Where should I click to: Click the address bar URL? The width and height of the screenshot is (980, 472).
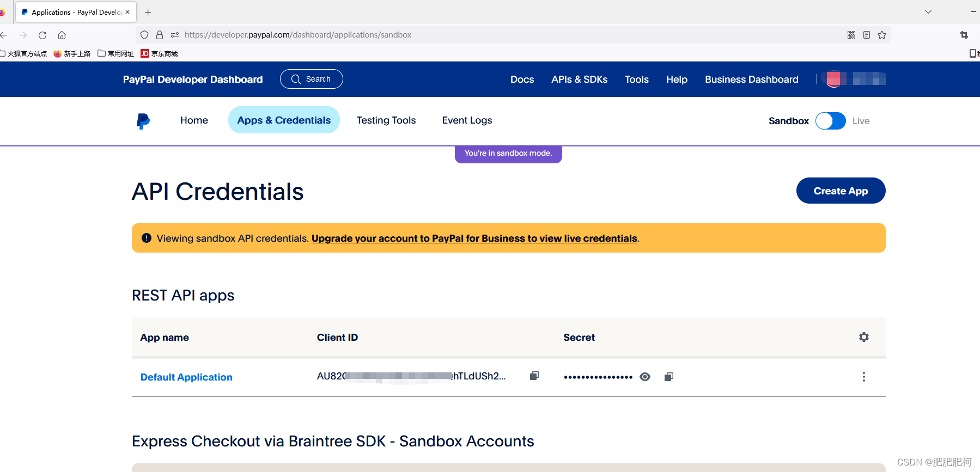click(298, 35)
